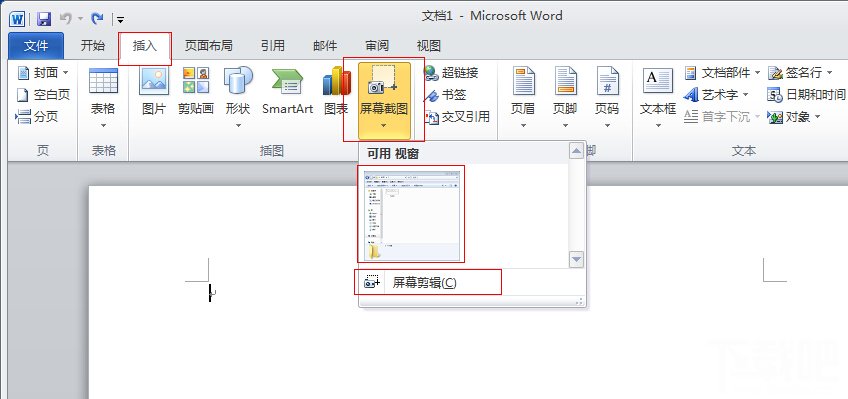
Task: Open the 艺术字 WordArt gallery
Action: point(716,95)
